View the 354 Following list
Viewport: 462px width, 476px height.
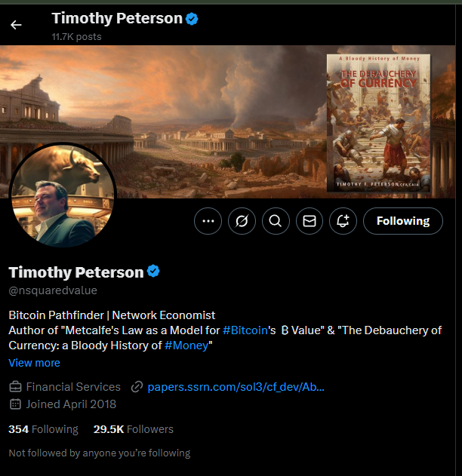(x=43, y=429)
